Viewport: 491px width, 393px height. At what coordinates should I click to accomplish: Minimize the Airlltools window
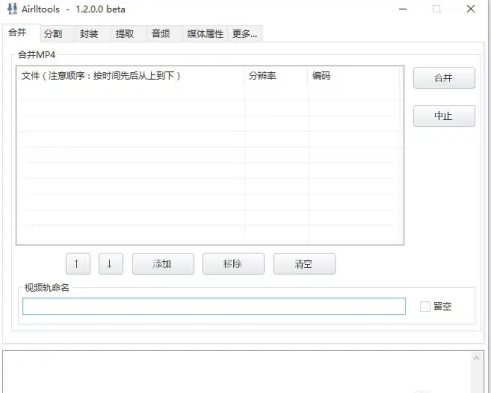point(403,9)
